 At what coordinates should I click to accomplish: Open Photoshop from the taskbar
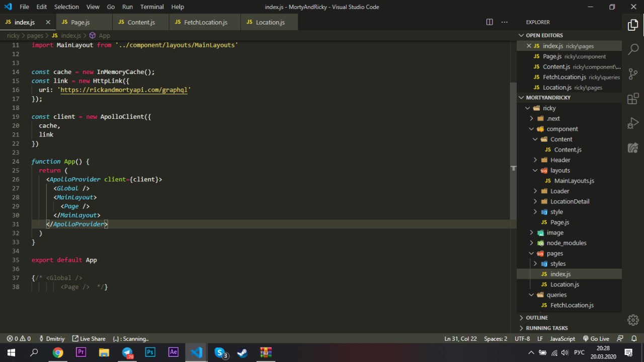[150, 352]
